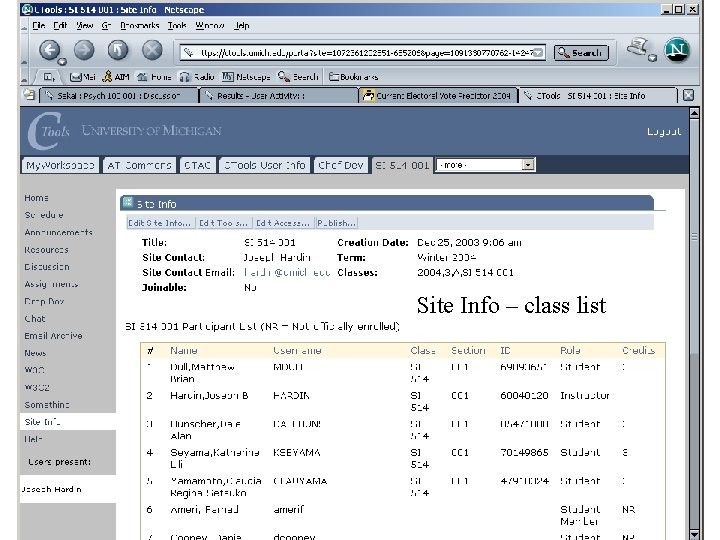Click username HARDIN in participant table
This screenshot has height=540, width=720.
(x=291, y=395)
